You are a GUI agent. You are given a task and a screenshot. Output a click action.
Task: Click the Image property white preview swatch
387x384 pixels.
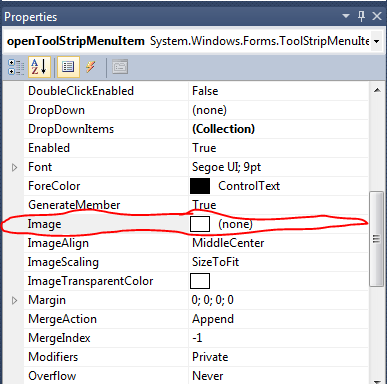click(x=200, y=224)
